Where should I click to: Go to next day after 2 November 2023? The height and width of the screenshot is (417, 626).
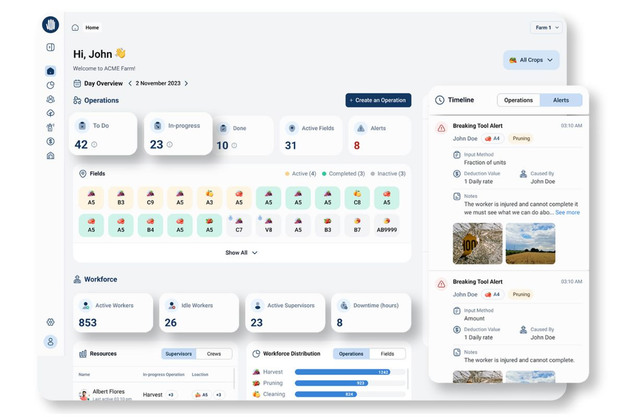(186, 84)
